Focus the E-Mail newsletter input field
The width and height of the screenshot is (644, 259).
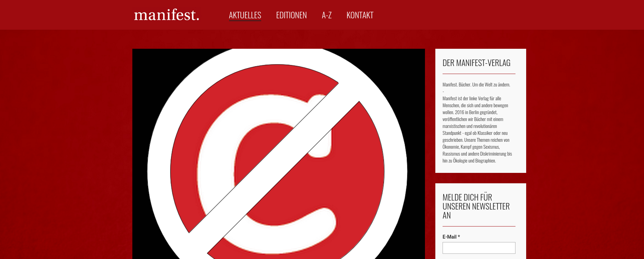[479, 248]
